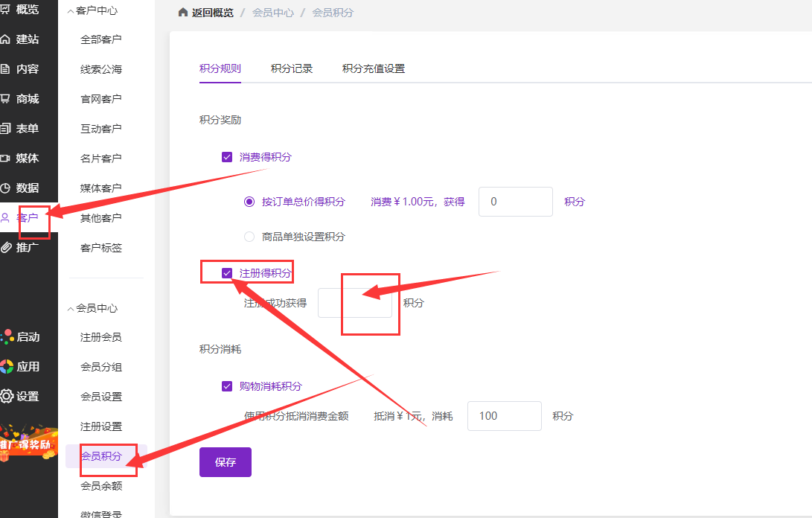Click the 推广 promotion paperclip icon
Image resolution: width=812 pixels, height=518 pixels.
pos(6,248)
